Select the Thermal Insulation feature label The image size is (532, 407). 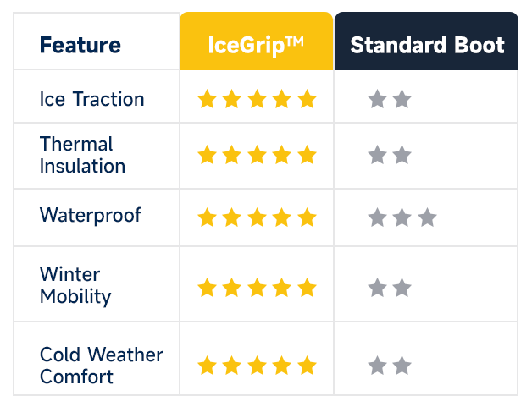tap(82, 155)
